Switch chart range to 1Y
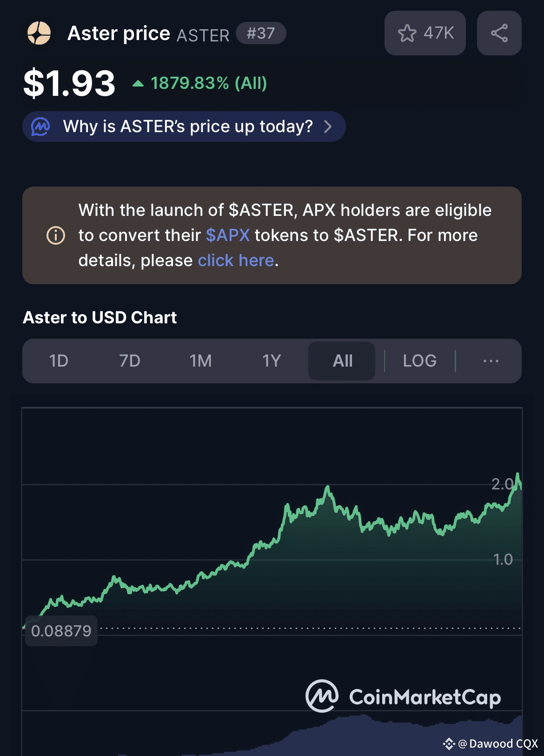The height and width of the screenshot is (756, 544). pos(272,361)
